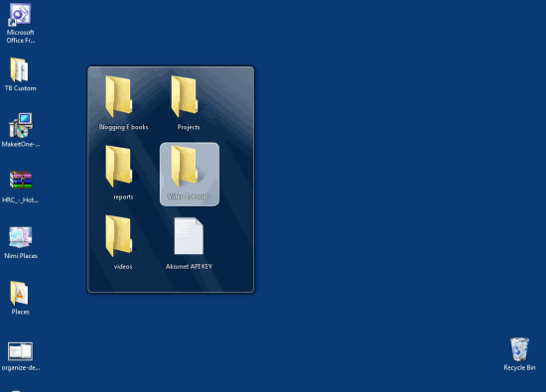Select the highlighted Video Tutorials folder
The width and height of the screenshot is (546, 392).
(x=190, y=174)
